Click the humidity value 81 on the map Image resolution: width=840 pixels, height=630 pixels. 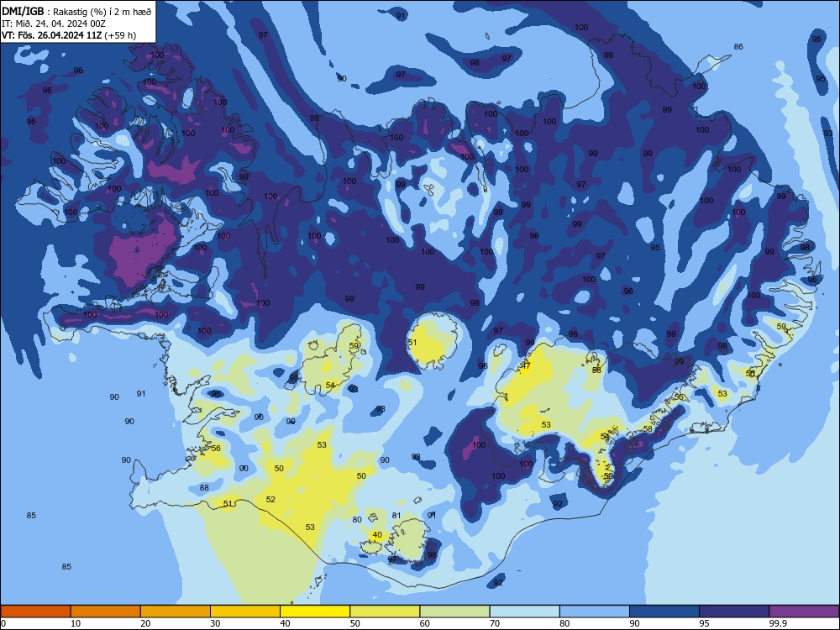(x=396, y=516)
